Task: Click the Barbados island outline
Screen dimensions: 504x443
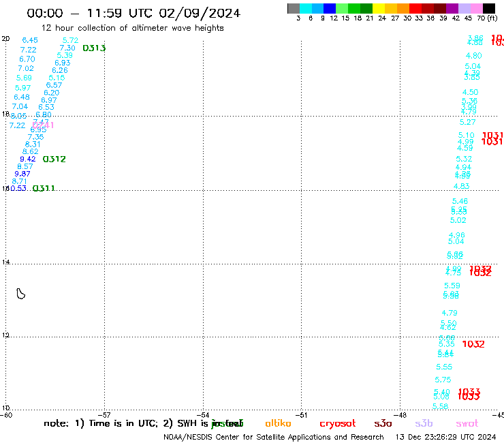Action: click(20, 294)
